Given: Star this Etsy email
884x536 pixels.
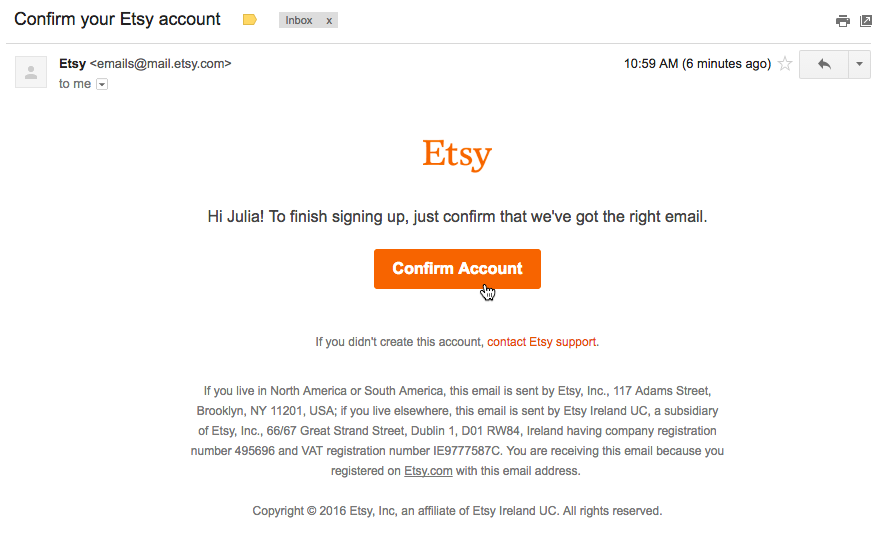Looking at the screenshot, I should (785, 64).
